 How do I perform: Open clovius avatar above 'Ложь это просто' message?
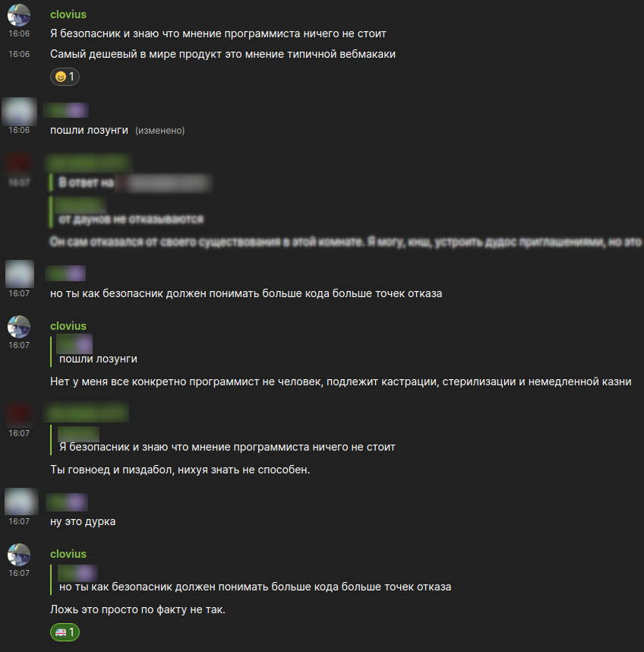coord(19,555)
